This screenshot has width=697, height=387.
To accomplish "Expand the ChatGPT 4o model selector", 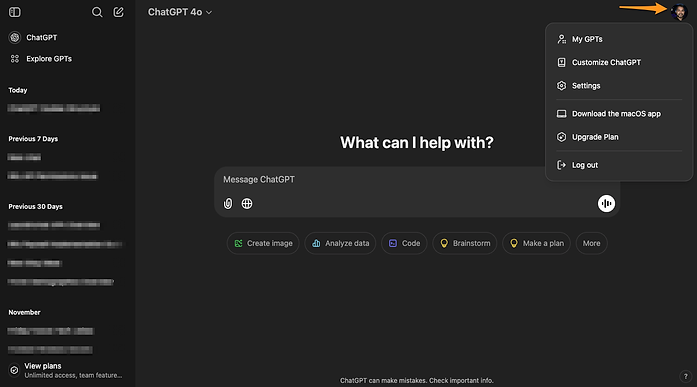I will [x=180, y=12].
